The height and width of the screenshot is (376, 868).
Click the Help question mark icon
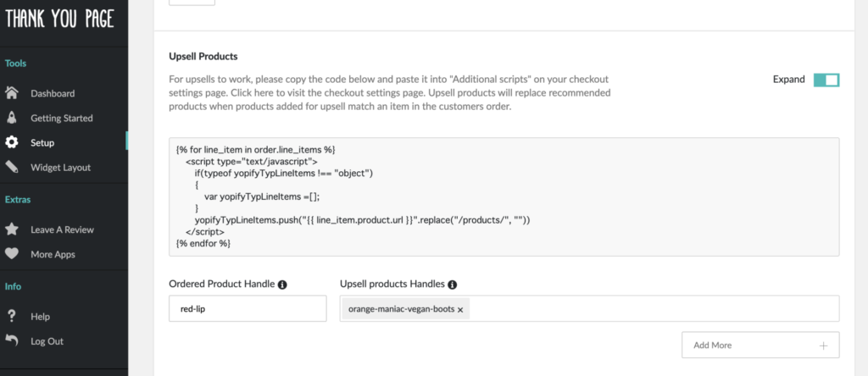point(12,316)
